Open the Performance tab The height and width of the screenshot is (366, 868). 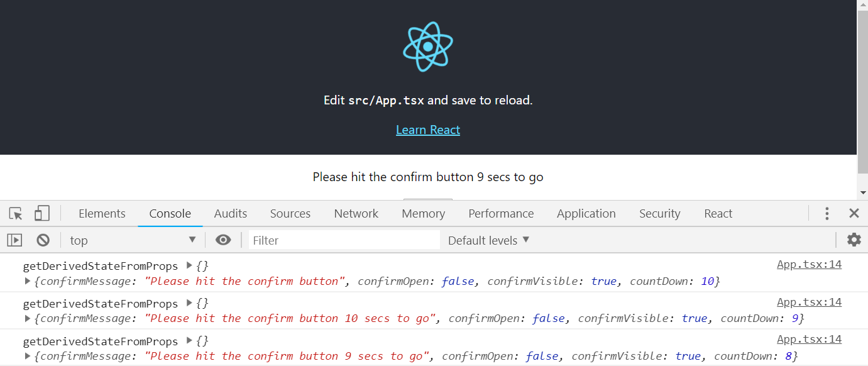(x=501, y=214)
